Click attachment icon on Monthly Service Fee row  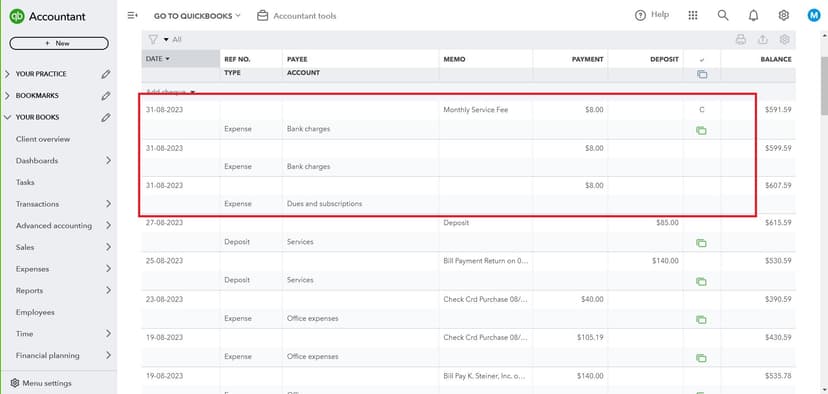click(701, 130)
